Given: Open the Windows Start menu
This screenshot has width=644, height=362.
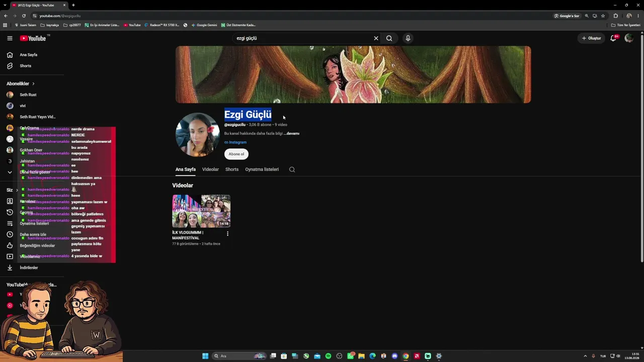Looking at the screenshot, I should (205, 356).
